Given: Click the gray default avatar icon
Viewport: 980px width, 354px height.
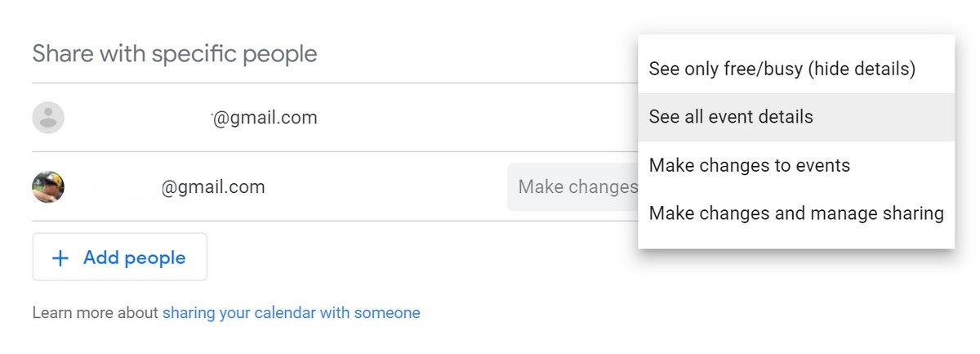Looking at the screenshot, I should tap(48, 118).
